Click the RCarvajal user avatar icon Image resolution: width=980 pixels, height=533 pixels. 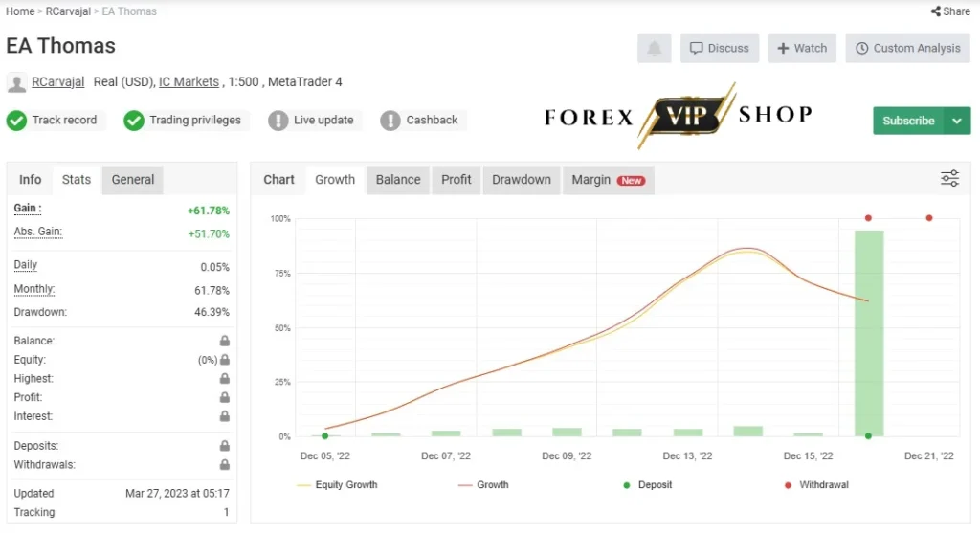tap(17, 82)
